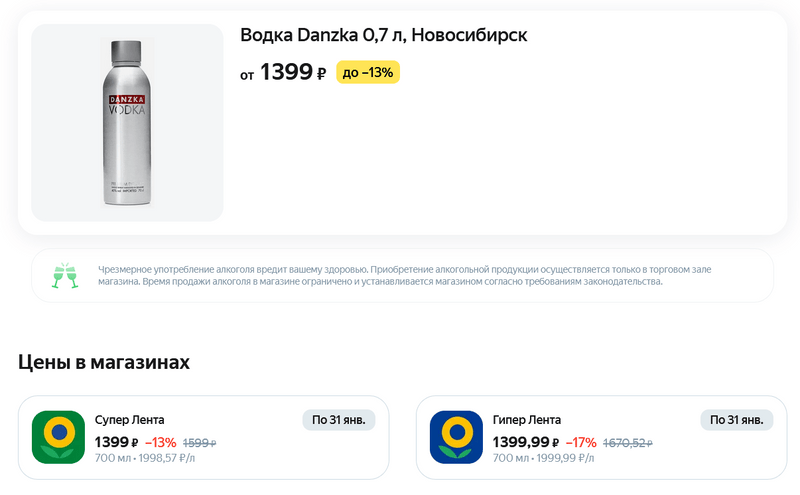The image size is (800, 495).
Task: Click the Danzka vodka bottle image
Action: tap(127, 123)
